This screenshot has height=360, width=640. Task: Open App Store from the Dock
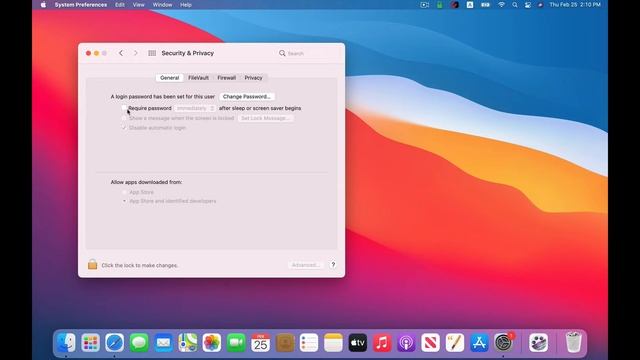point(479,342)
